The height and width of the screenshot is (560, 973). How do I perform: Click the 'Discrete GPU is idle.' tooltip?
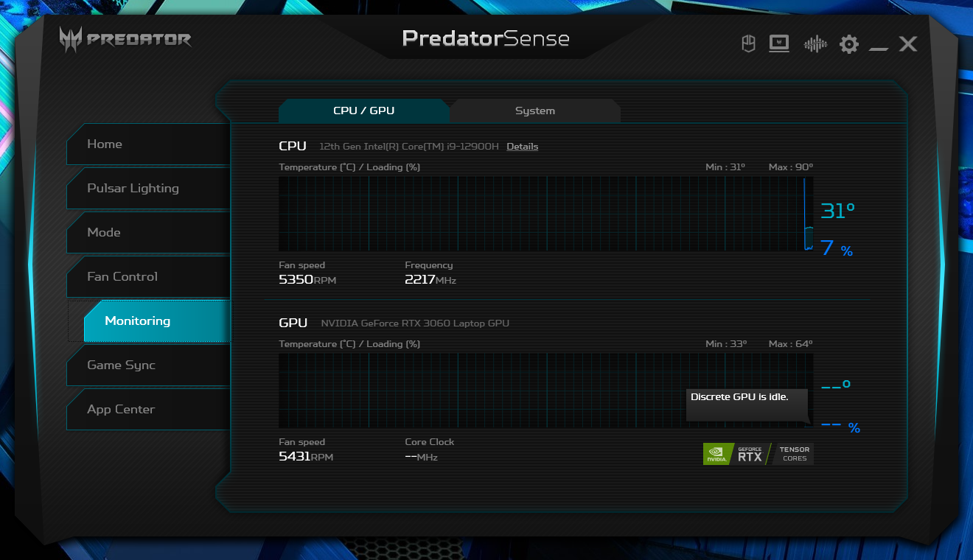[747, 405]
